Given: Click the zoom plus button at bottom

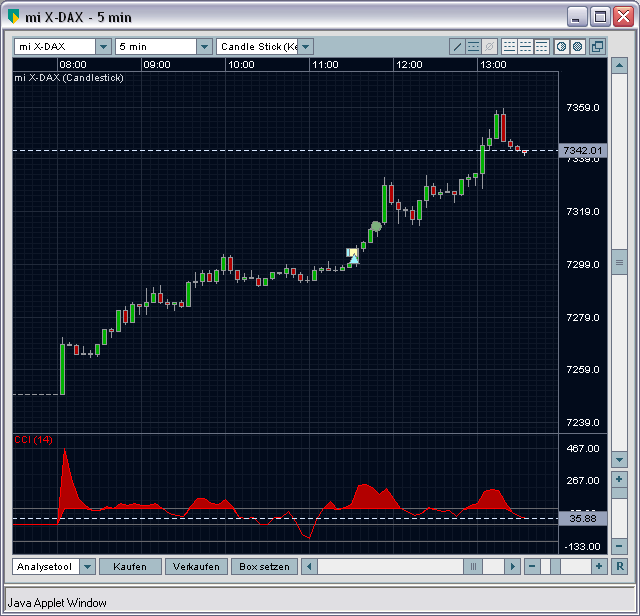Looking at the screenshot, I should (599, 567).
